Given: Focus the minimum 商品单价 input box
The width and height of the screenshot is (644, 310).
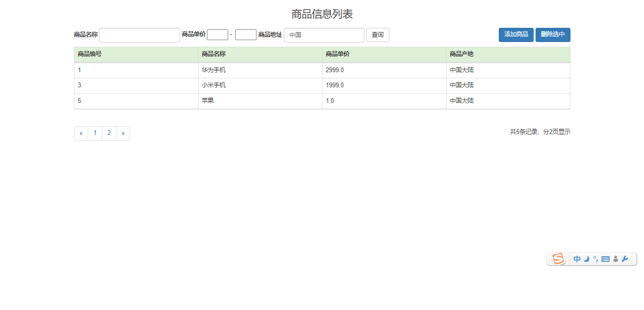Looking at the screenshot, I should click(x=217, y=35).
